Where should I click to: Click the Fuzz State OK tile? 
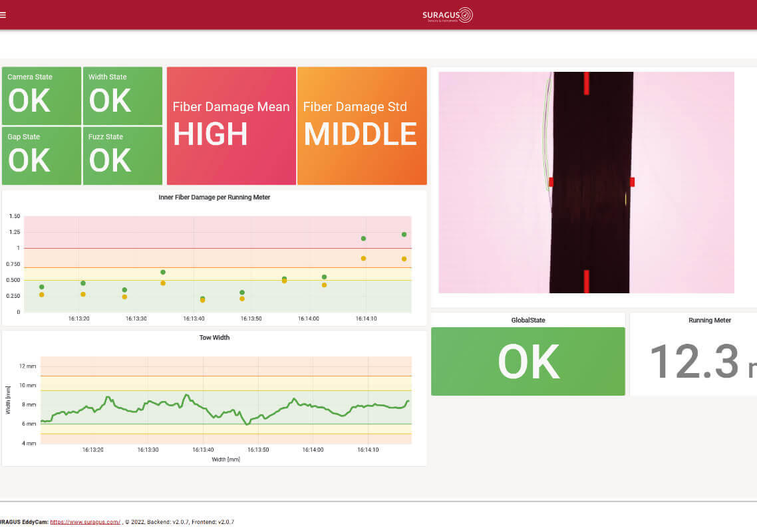pyautogui.click(x=122, y=156)
